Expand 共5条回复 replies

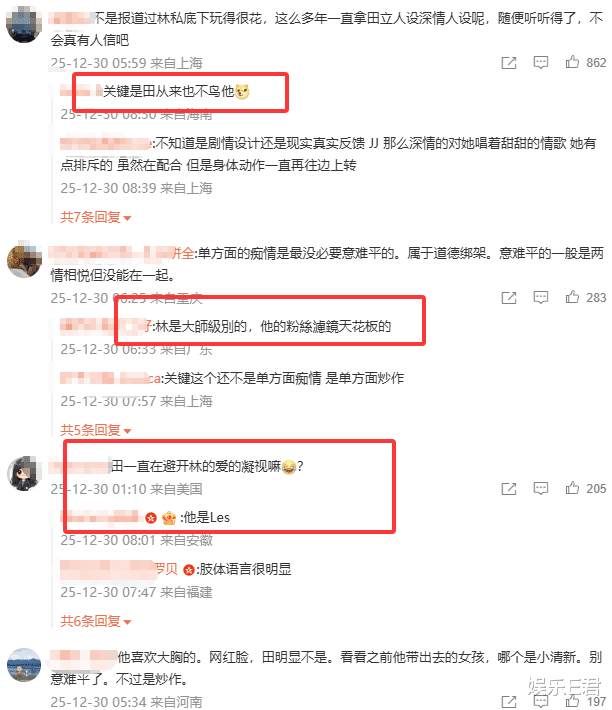pos(96,430)
